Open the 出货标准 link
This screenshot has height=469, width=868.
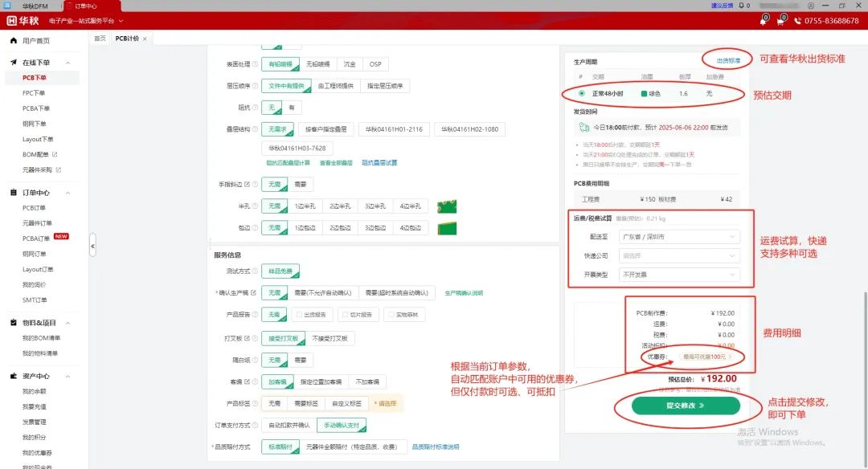pos(728,60)
